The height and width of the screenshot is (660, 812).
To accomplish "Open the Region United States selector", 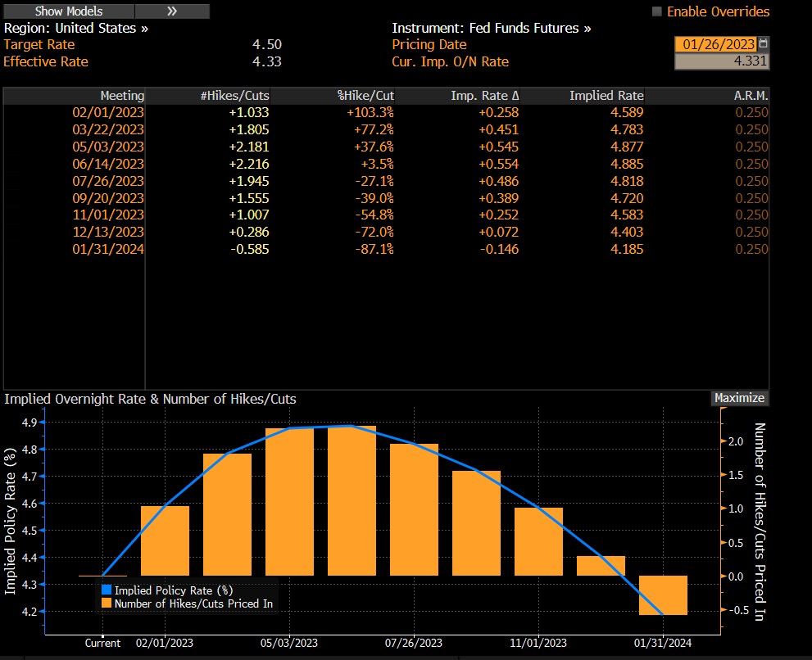I will [x=76, y=28].
